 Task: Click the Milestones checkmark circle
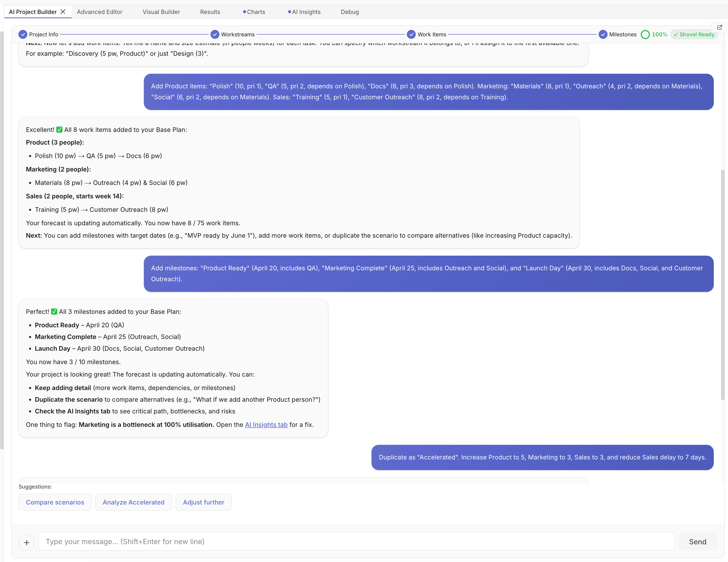(603, 34)
